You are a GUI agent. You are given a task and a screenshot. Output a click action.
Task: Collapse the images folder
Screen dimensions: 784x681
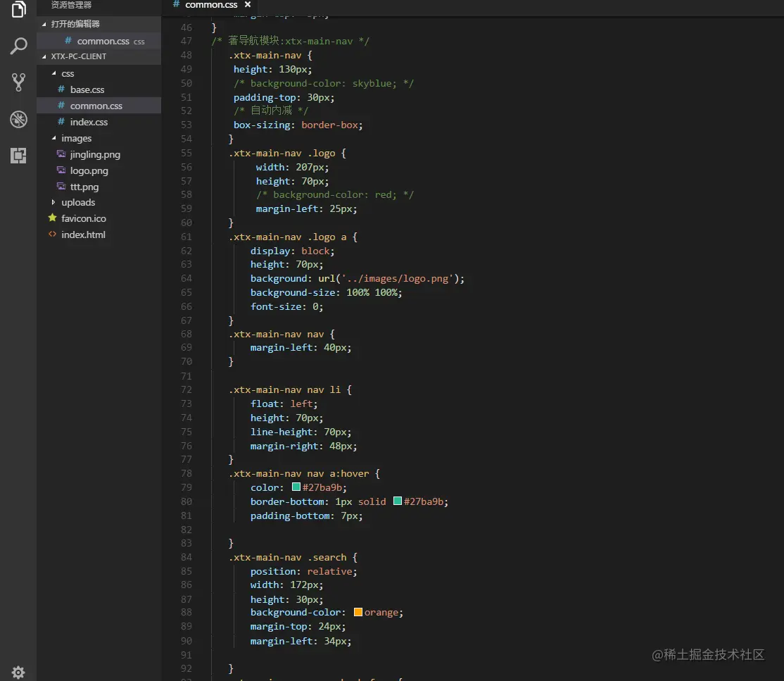click(53, 138)
